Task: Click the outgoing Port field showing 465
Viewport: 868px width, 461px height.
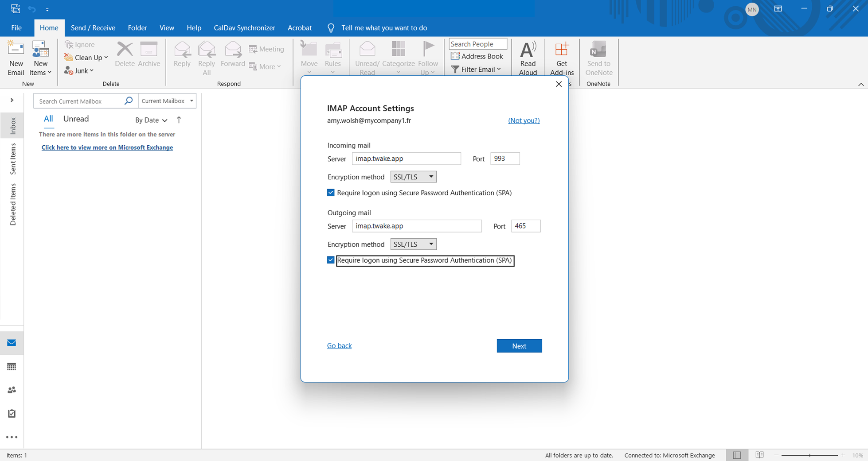Action: (526, 226)
